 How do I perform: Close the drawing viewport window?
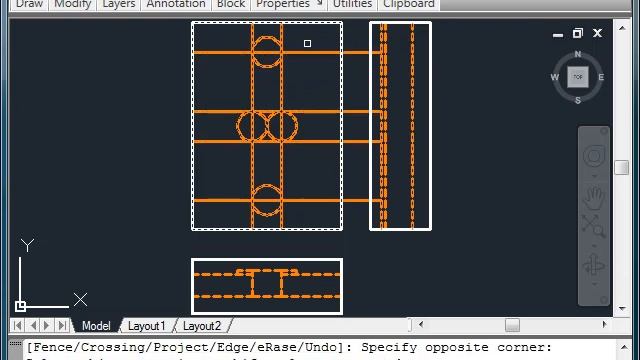pyautogui.click(x=598, y=33)
